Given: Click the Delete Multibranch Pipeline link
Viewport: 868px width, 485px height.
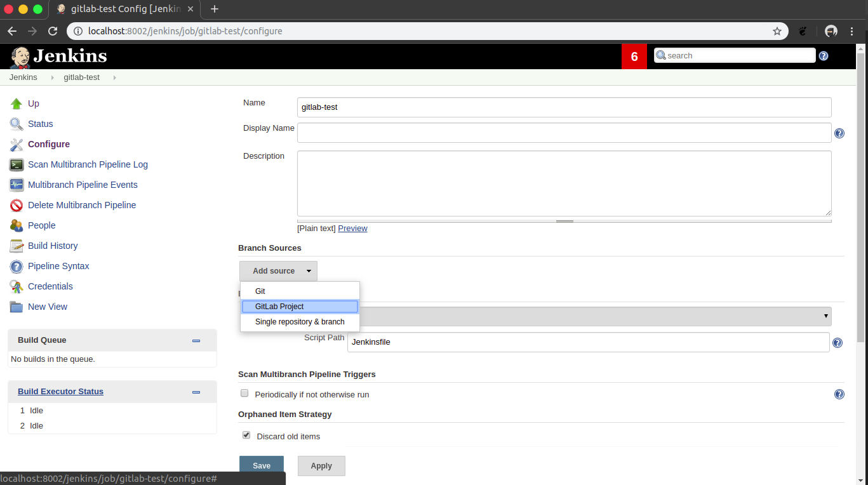Looking at the screenshot, I should click(82, 205).
